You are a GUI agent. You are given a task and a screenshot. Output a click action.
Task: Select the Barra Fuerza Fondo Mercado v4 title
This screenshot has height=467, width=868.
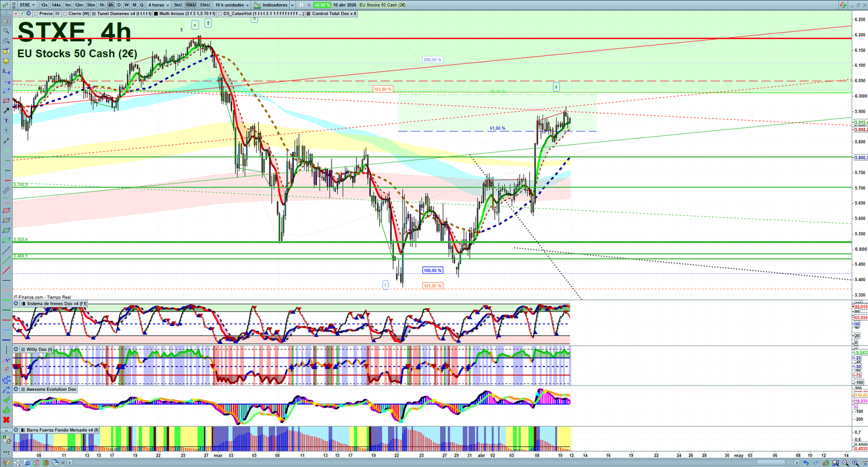63,430
